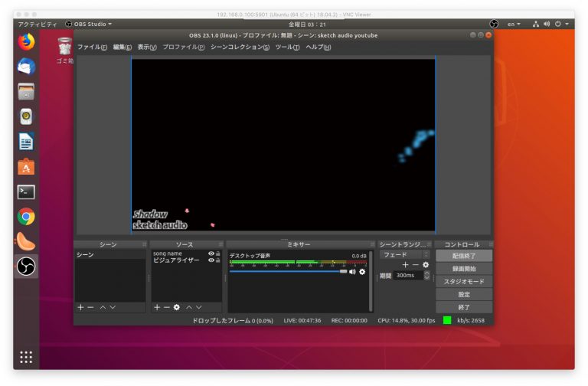Select the song name source row
Screen dimensions: 588x386
pos(186,254)
